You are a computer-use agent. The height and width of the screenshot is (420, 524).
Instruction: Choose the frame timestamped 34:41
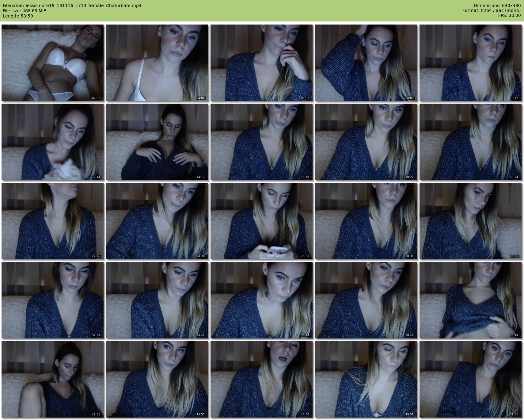(x=157, y=300)
